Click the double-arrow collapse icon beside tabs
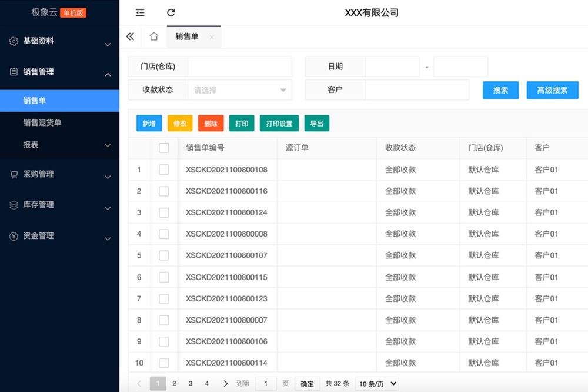The height and width of the screenshot is (392, 588). (130, 36)
